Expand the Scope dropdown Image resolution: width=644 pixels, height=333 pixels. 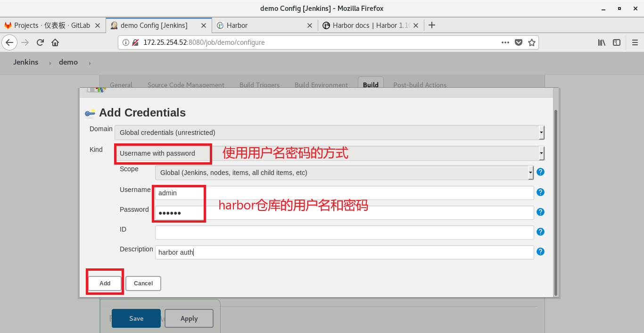pos(344,173)
